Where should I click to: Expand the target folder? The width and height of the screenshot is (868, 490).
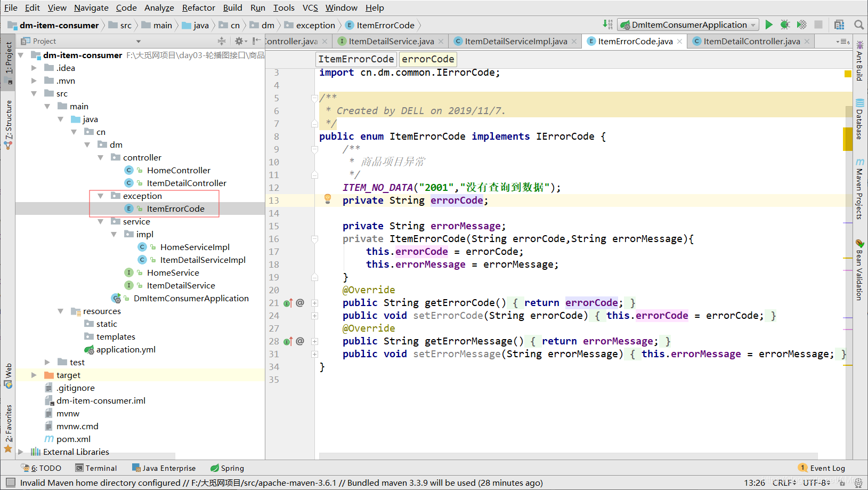tap(34, 375)
